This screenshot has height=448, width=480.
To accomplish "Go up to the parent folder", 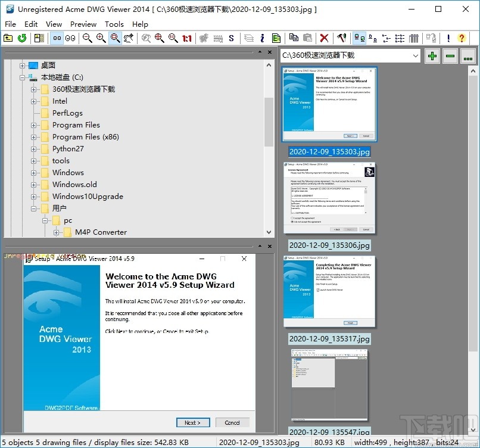I will [9, 38].
